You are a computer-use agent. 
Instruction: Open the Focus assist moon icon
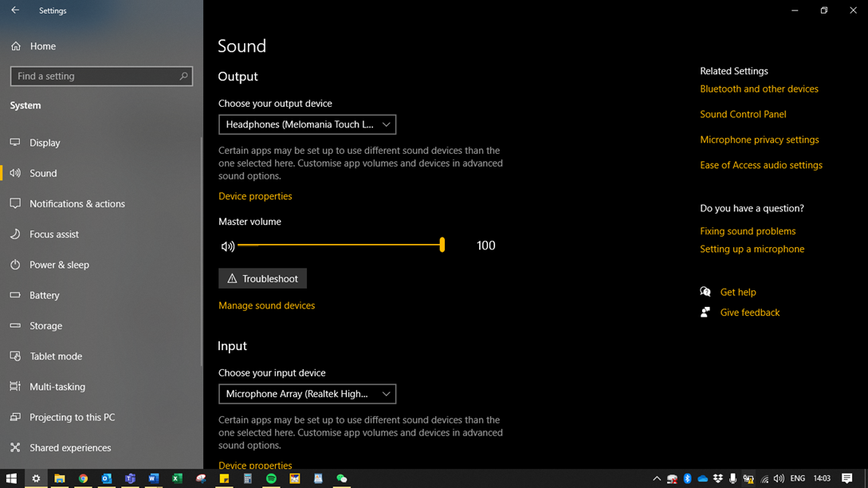tap(15, 234)
